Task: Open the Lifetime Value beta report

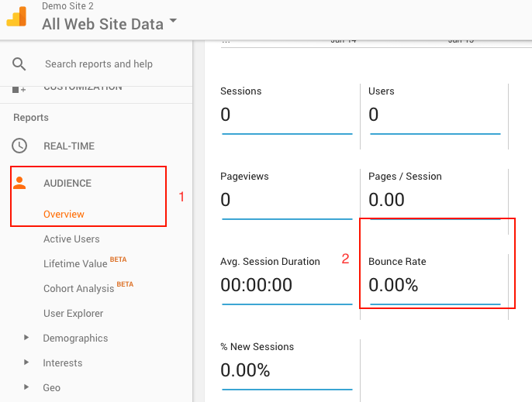Action: click(76, 264)
